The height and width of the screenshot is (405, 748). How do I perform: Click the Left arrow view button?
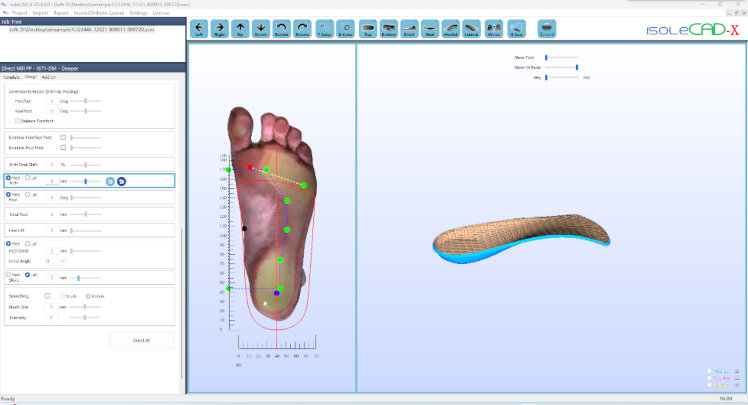coord(198,29)
